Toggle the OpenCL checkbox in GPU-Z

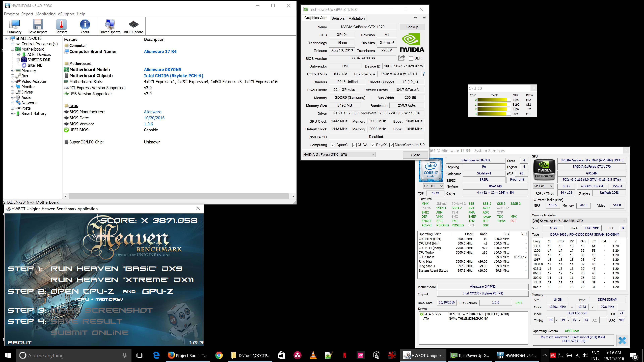333,145
